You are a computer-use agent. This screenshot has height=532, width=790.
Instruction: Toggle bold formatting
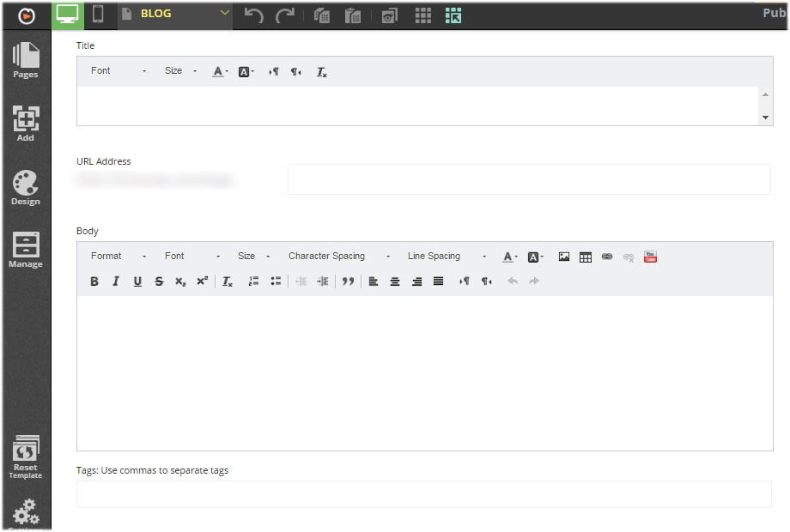[94, 281]
